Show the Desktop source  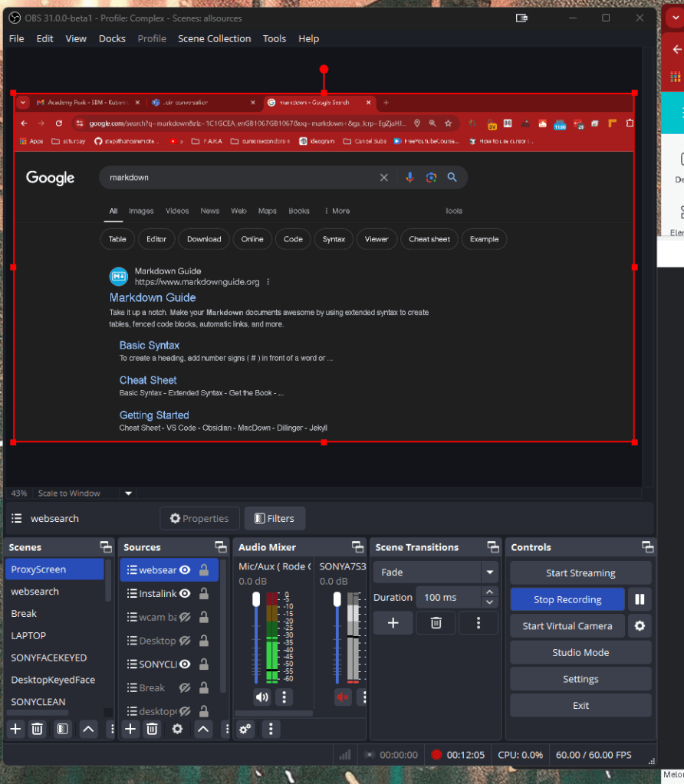coord(185,641)
